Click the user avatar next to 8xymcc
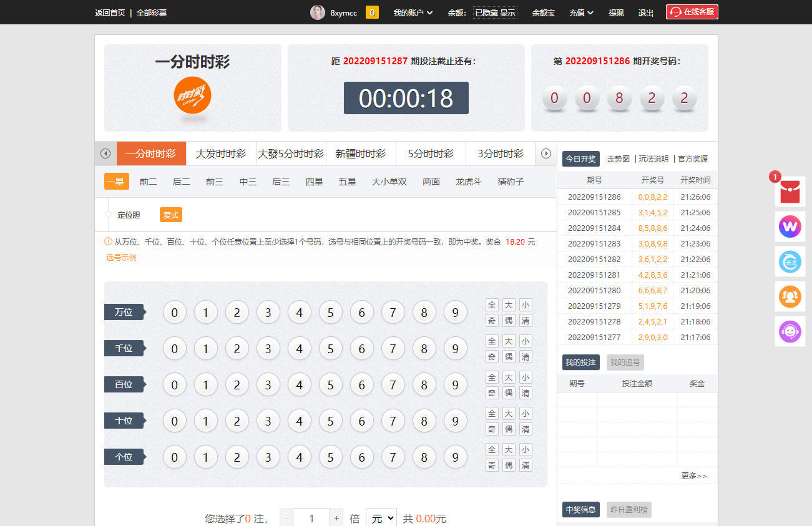 pyautogui.click(x=318, y=12)
